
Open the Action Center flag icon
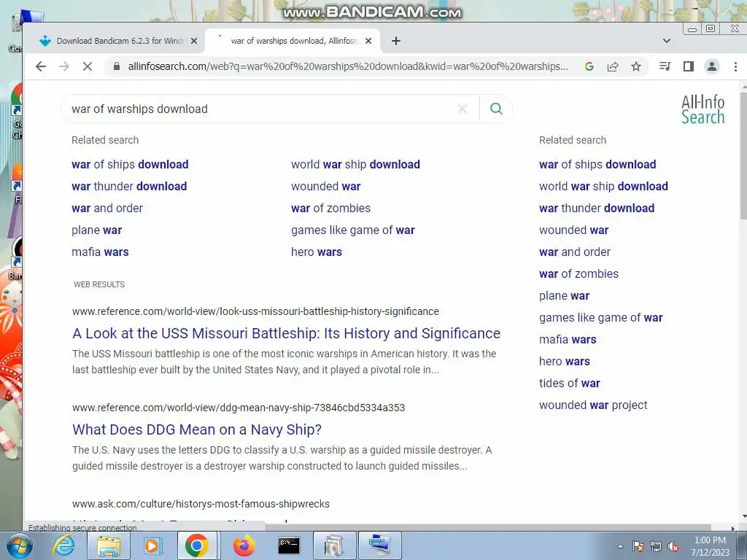tap(638, 547)
